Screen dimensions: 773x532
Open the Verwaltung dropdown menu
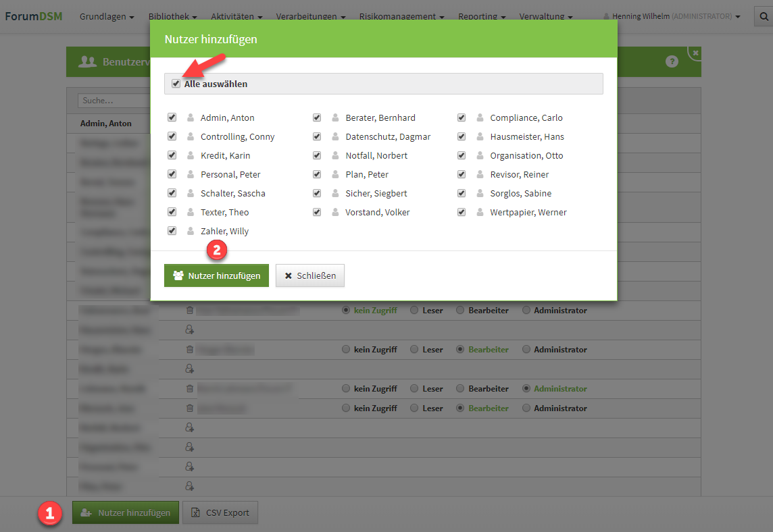pyautogui.click(x=546, y=16)
